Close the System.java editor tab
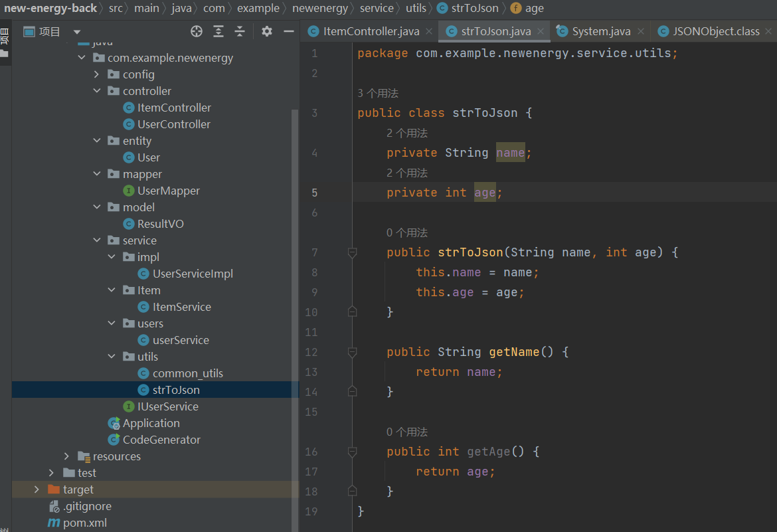Image resolution: width=777 pixels, height=532 pixels. [641, 31]
